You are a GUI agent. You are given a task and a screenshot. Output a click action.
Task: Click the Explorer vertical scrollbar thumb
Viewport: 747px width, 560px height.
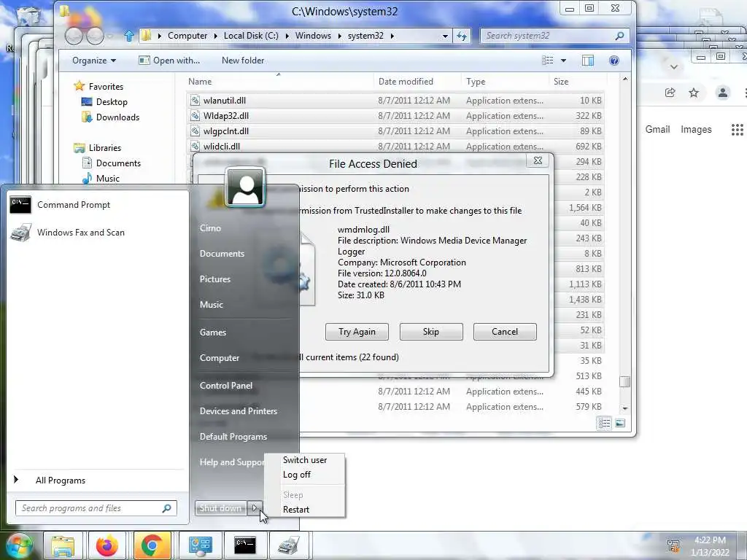tap(624, 382)
